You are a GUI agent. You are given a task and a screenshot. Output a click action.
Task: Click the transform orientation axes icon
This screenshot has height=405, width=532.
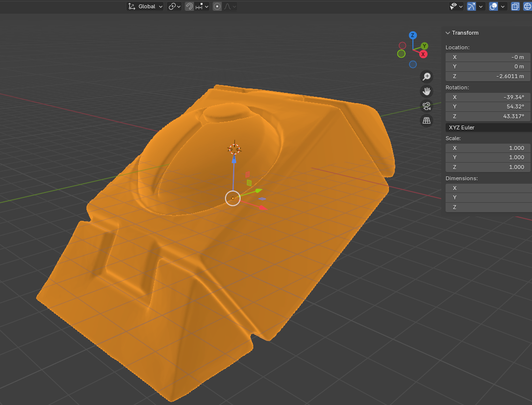pyautogui.click(x=132, y=6)
